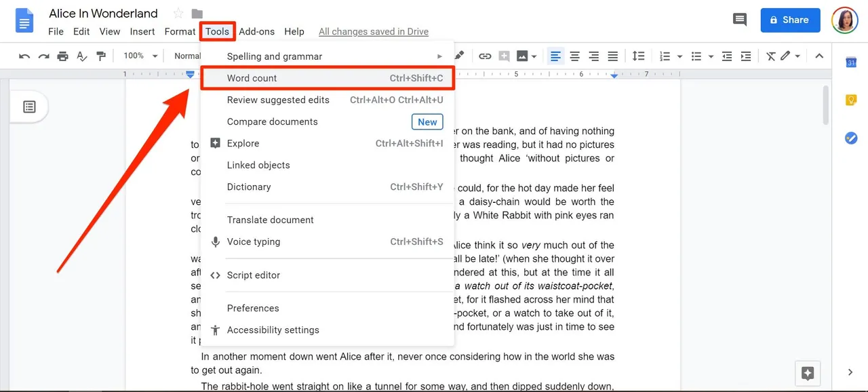Click the decrease indent icon
Image resolution: width=868 pixels, height=392 pixels.
click(727, 56)
